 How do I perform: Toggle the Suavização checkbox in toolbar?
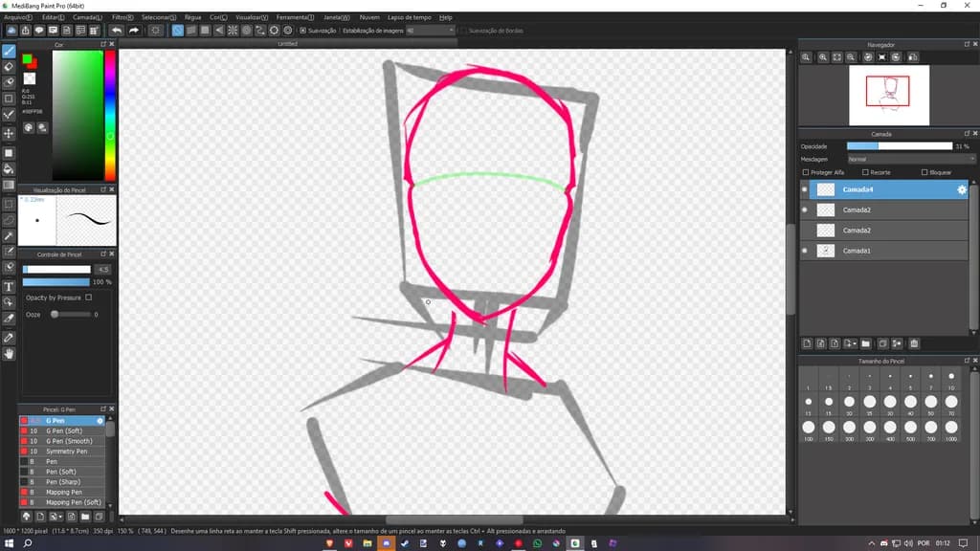point(303,30)
